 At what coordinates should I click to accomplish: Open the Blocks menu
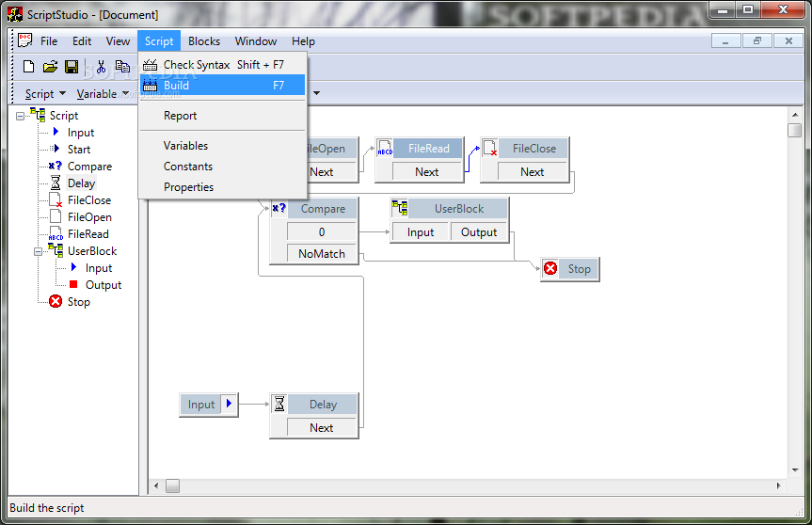[x=204, y=40]
